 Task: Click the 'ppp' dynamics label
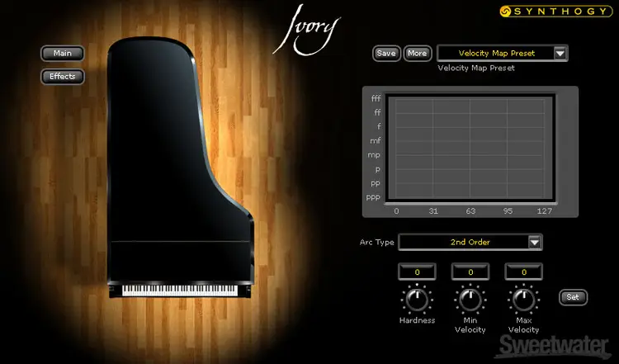[373, 197]
